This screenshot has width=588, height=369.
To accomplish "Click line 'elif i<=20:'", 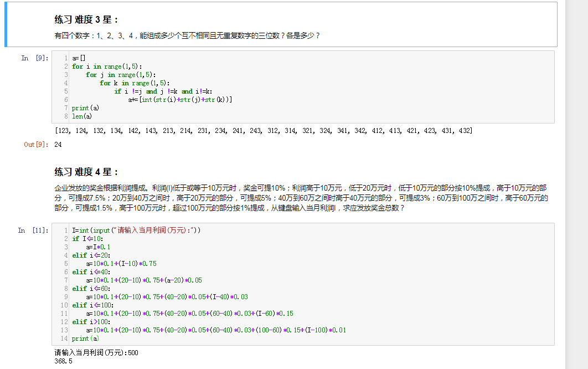I will (x=91, y=255).
